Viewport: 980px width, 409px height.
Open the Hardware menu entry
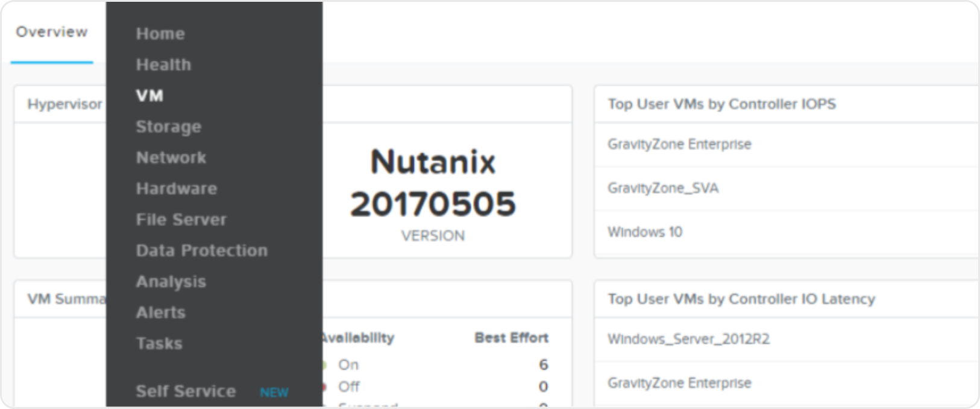pyautogui.click(x=177, y=189)
